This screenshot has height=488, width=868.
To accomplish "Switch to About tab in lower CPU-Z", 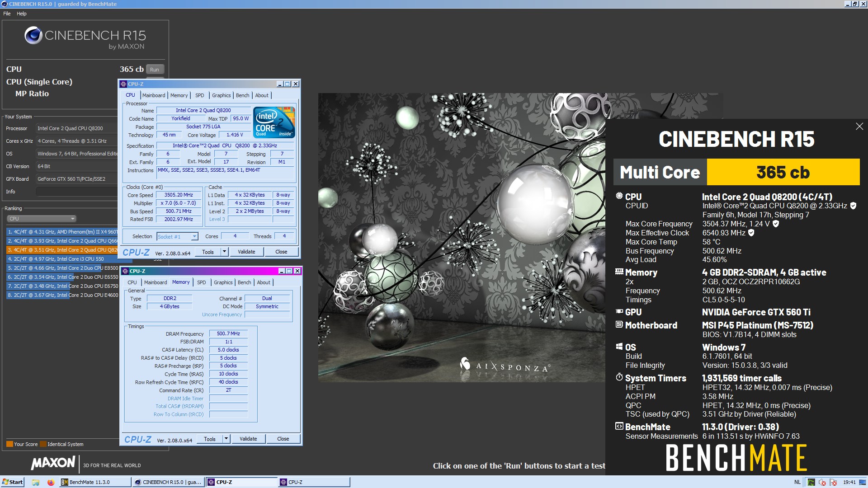I will [x=264, y=282].
